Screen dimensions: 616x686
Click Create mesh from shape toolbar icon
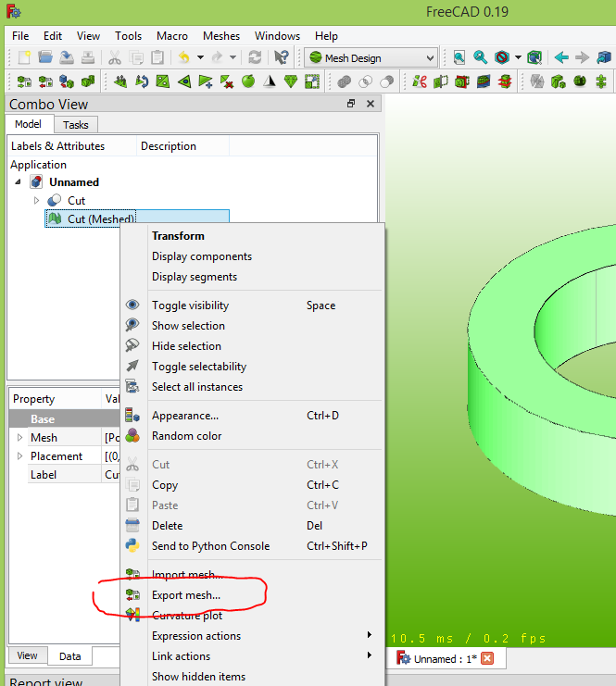pyautogui.click(x=67, y=81)
